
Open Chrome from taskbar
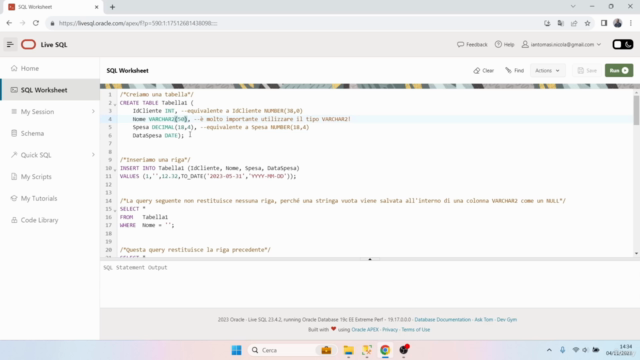coord(385,350)
